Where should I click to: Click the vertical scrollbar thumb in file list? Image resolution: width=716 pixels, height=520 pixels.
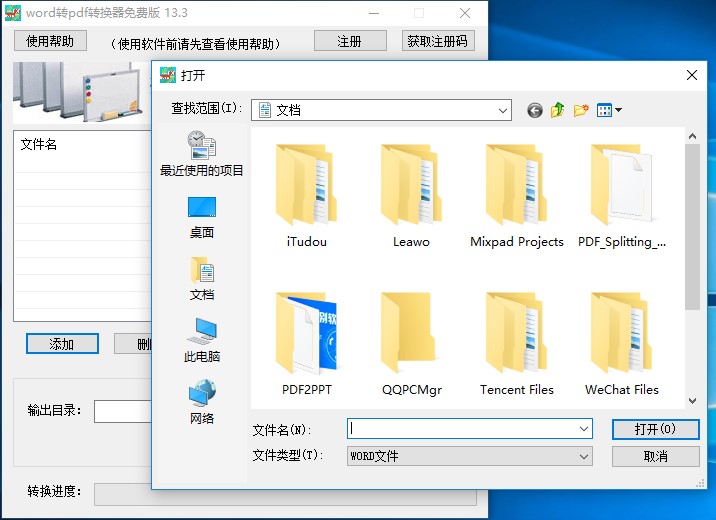click(692, 227)
